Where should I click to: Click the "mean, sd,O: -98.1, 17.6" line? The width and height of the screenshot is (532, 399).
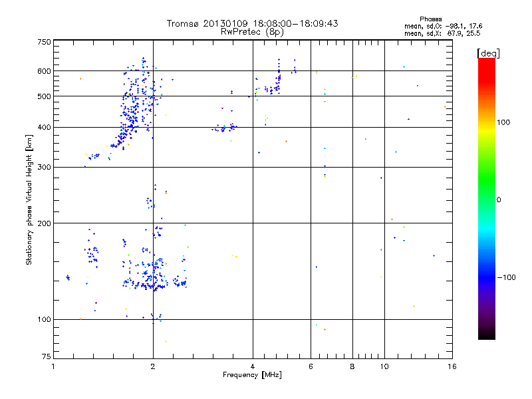click(443, 26)
